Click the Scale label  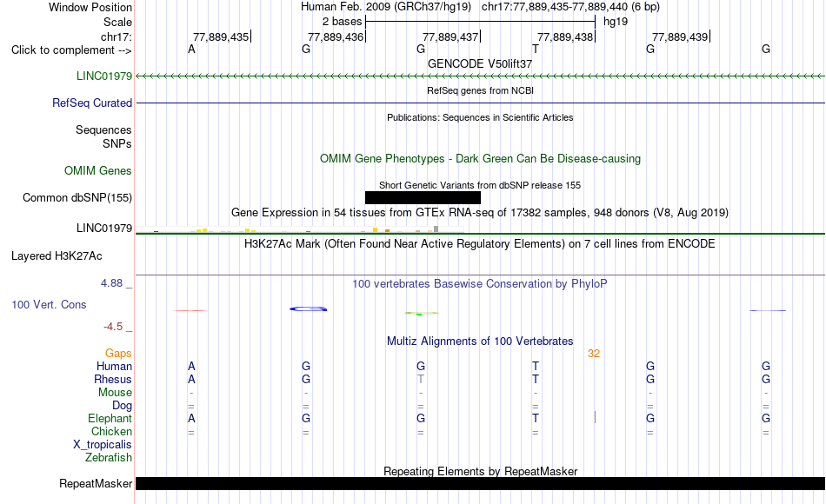(117, 22)
